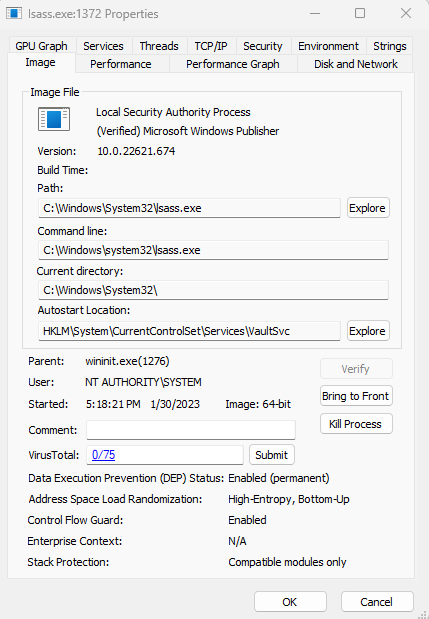Click the Kill Process button

click(x=356, y=424)
